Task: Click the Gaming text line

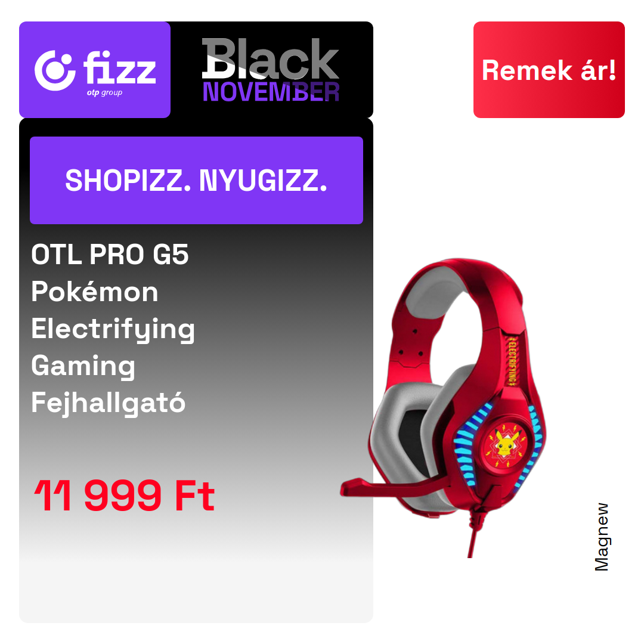Action: [83, 366]
